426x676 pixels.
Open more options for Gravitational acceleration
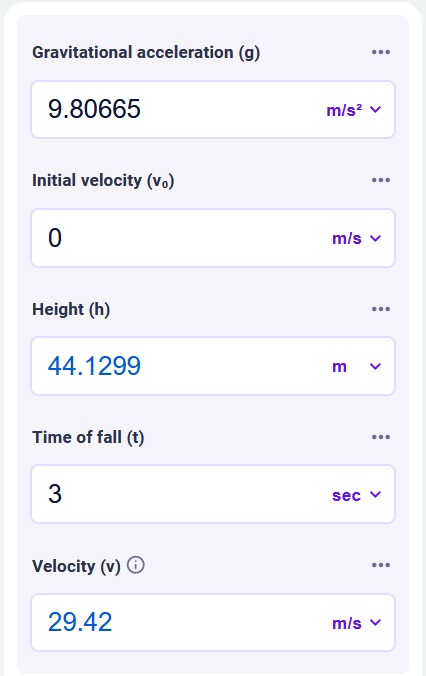point(381,52)
